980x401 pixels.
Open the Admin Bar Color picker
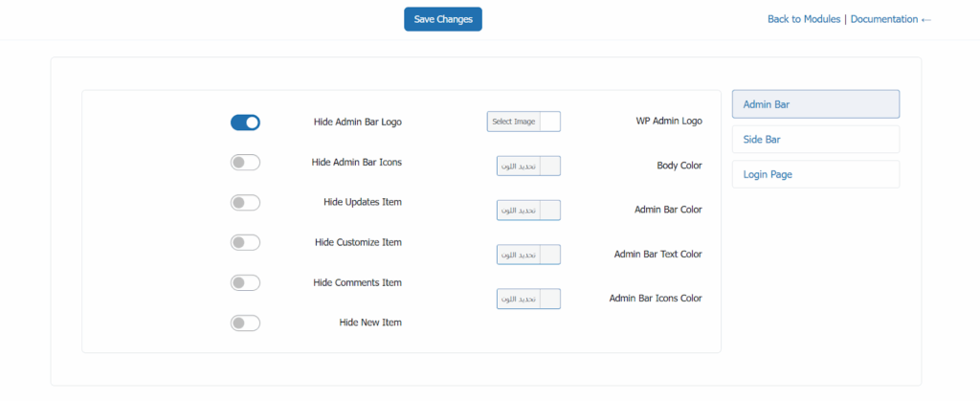[528, 211]
